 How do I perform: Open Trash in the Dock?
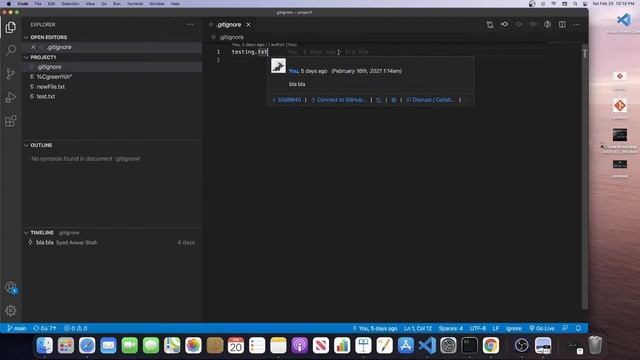pos(595,345)
